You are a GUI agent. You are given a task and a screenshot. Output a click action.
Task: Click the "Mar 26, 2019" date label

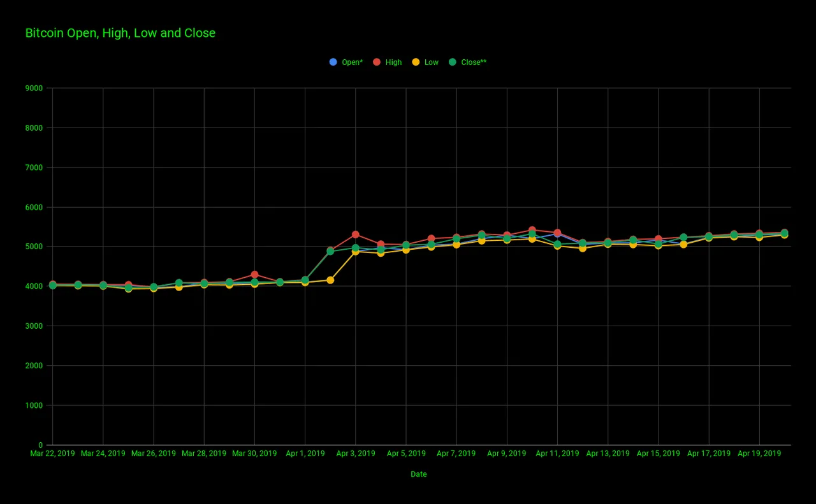(x=154, y=454)
